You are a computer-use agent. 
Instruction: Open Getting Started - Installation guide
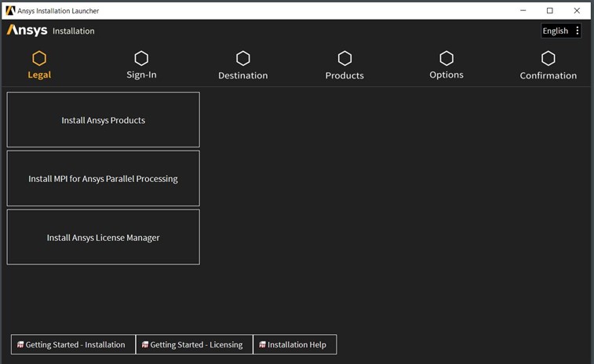73,344
